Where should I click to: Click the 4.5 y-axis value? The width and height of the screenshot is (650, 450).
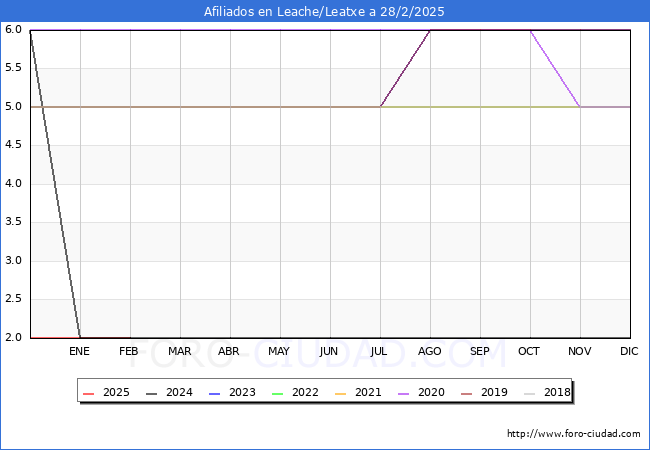[13, 145]
